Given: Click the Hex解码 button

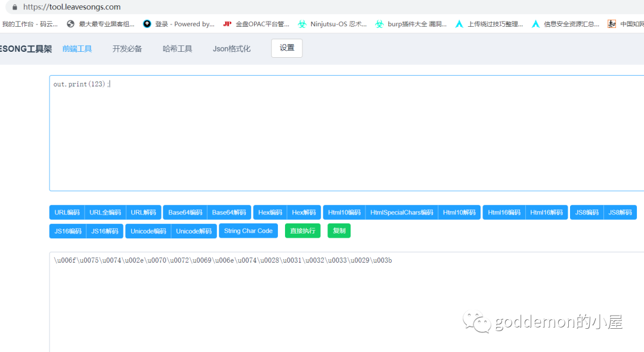Looking at the screenshot, I should [304, 213].
